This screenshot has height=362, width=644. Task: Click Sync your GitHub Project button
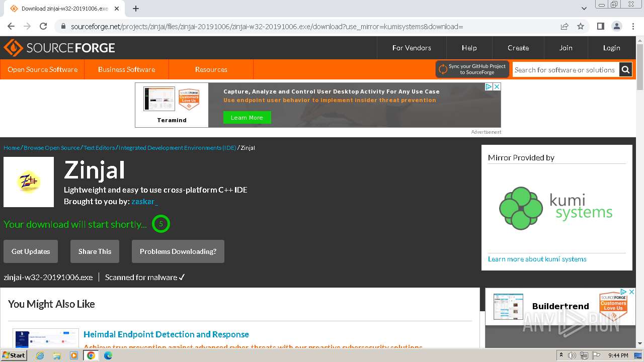click(x=472, y=69)
